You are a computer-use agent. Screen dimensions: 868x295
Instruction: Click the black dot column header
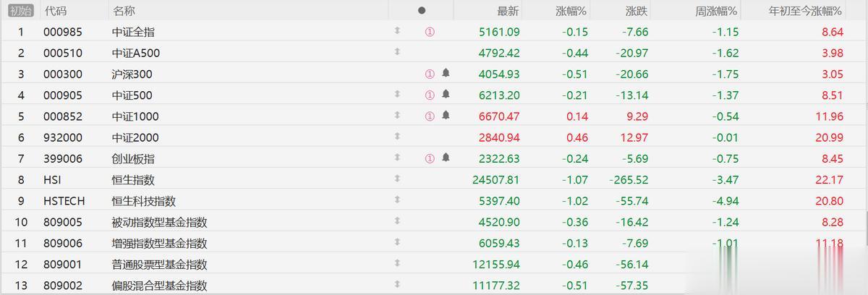[422, 11]
